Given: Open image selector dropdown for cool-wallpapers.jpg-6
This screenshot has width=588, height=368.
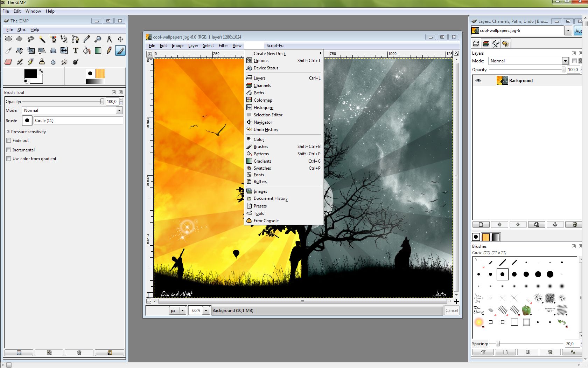Looking at the screenshot, I should (568, 31).
